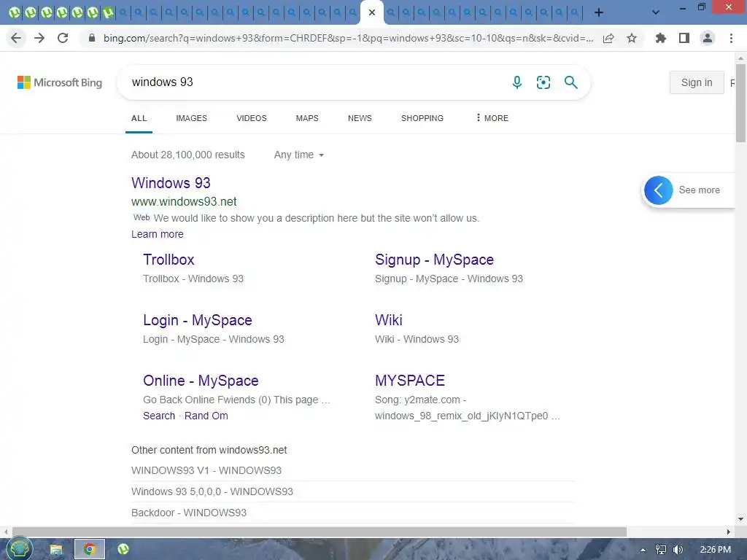Click the Microsoft Bing logo

[60, 82]
